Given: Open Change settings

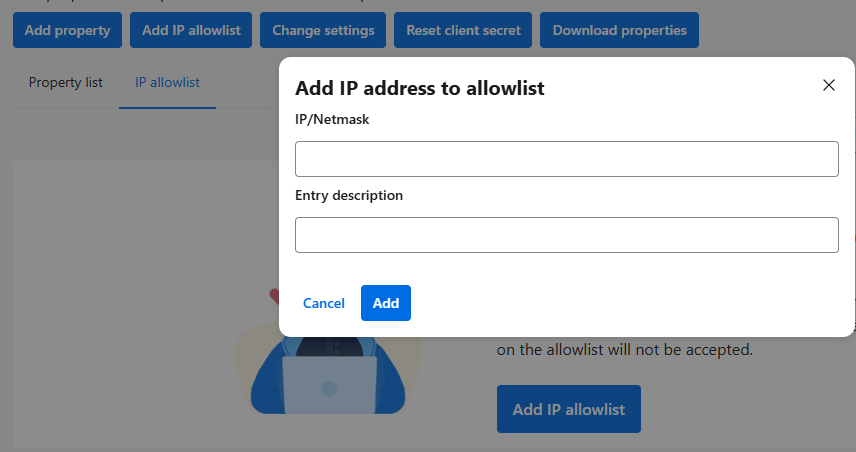Looking at the screenshot, I should pos(323,30).
